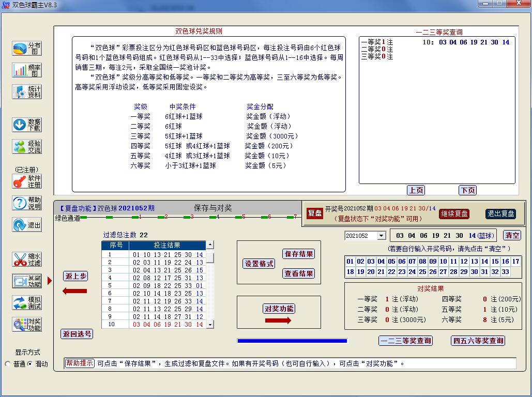This screenshot has height=397, width=532.
Task: Click the 软件注册 software registration icon
Action: pos(27,181)
